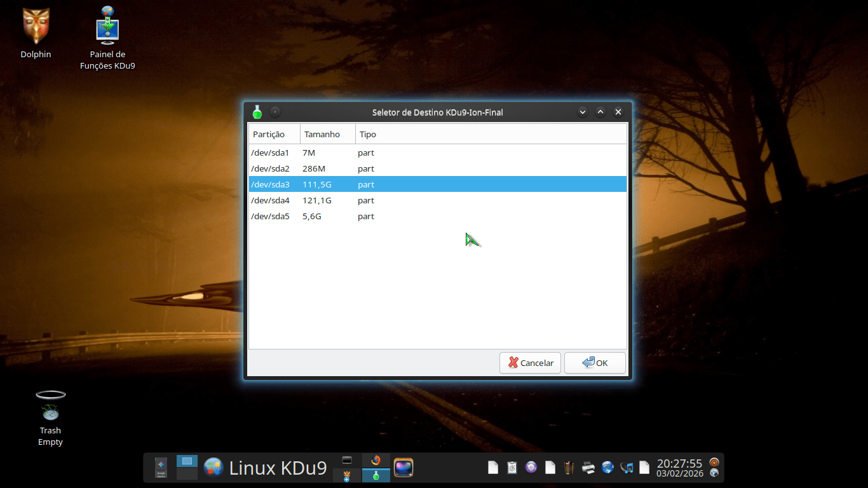
Task: Open the printer tray icon
Action: [x=588, y=468]
